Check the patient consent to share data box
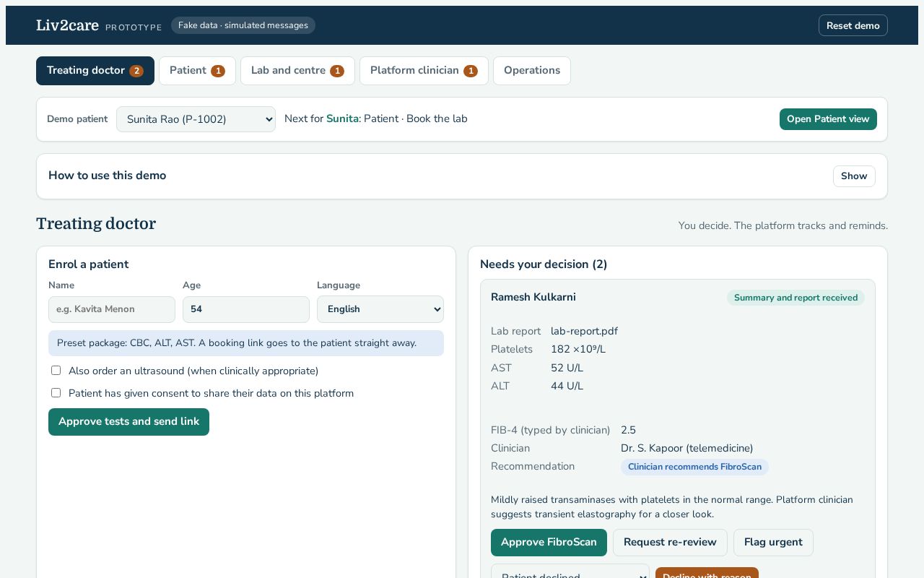Image resolution: width=924 pixels, height=578 pixels. [56, 393]
